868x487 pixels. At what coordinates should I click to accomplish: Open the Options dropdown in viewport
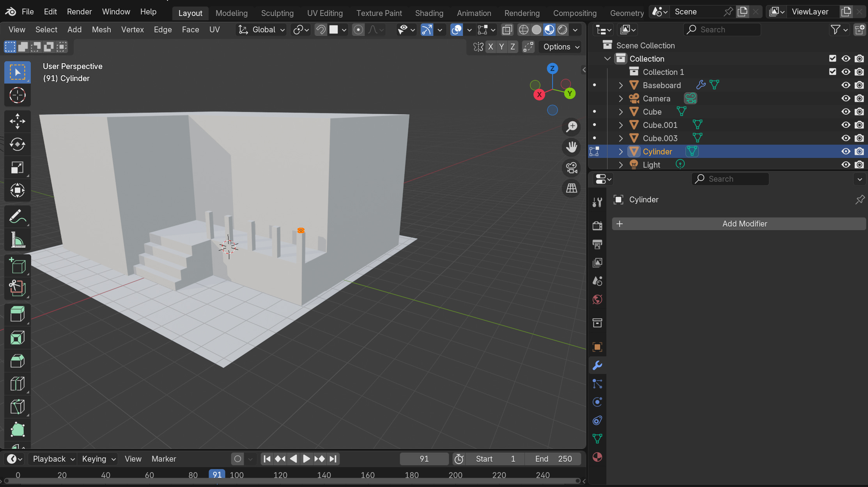[561, 47]
